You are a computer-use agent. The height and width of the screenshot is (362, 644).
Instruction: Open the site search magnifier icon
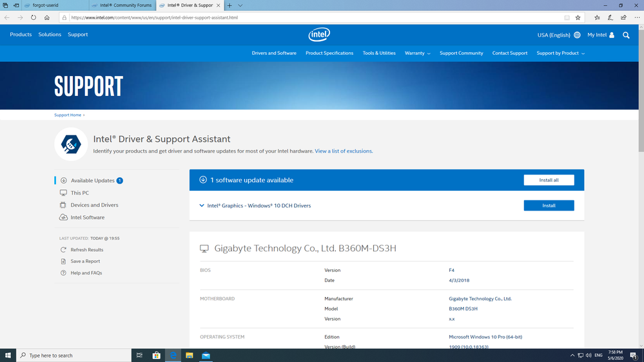point(626,35)
